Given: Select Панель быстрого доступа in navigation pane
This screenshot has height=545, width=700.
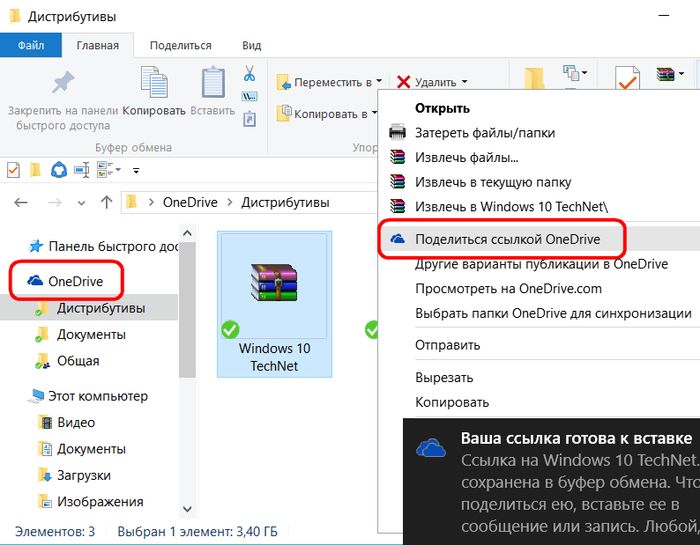Looking at the screenshot, I should coord(103,246).
